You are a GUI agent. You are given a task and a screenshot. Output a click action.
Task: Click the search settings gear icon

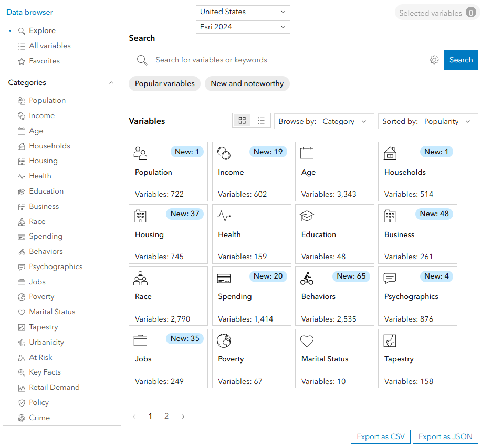(x=434, y=60)
